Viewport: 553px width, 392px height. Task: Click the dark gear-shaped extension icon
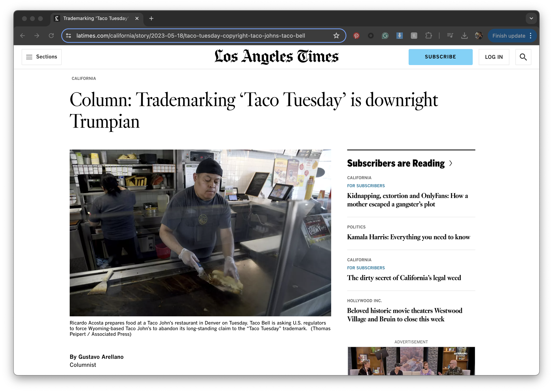pyautogui.click(x=371, y=36)
